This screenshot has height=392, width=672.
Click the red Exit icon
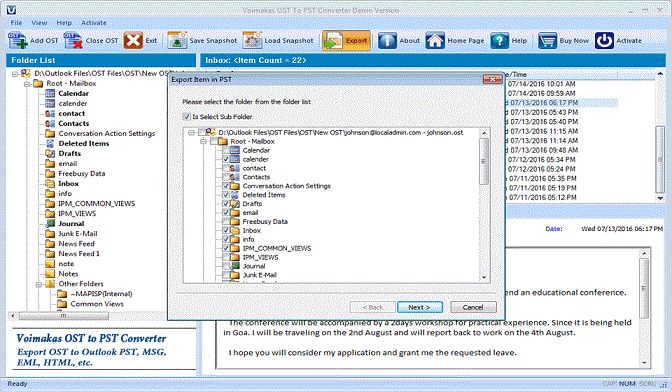coord(133,41)
